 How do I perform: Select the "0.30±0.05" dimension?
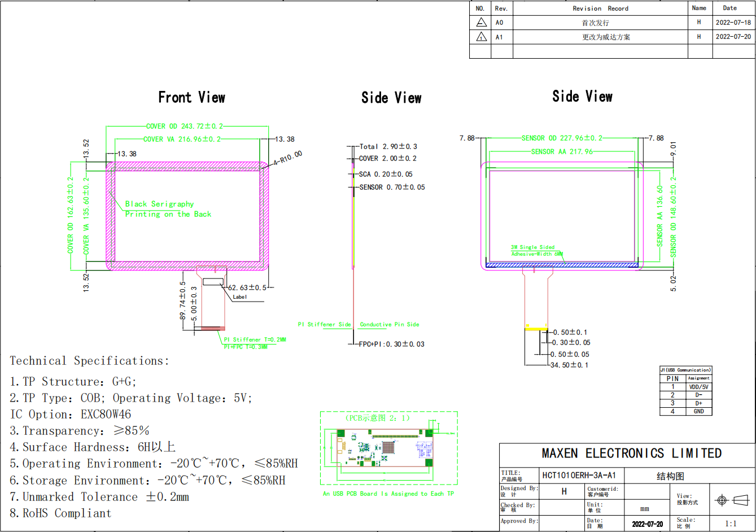pyautogui.click(x=571, y=342)
